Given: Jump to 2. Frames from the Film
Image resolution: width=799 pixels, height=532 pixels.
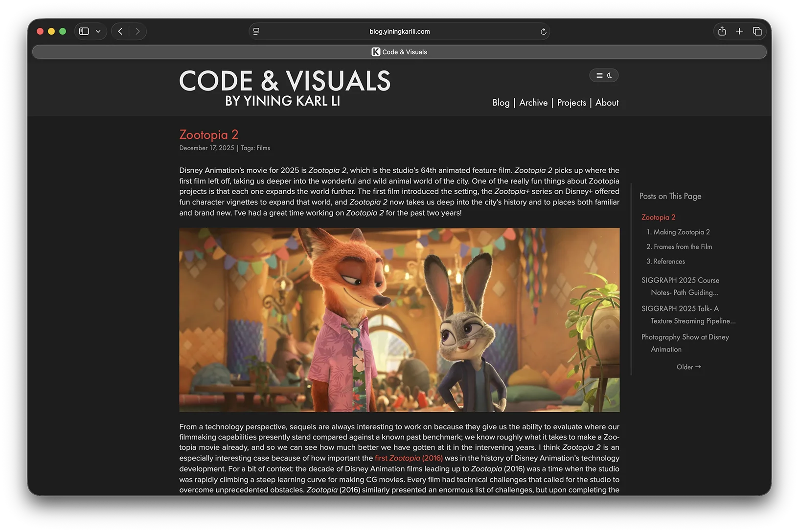Looking at the screenshot, I should [679, 246].
